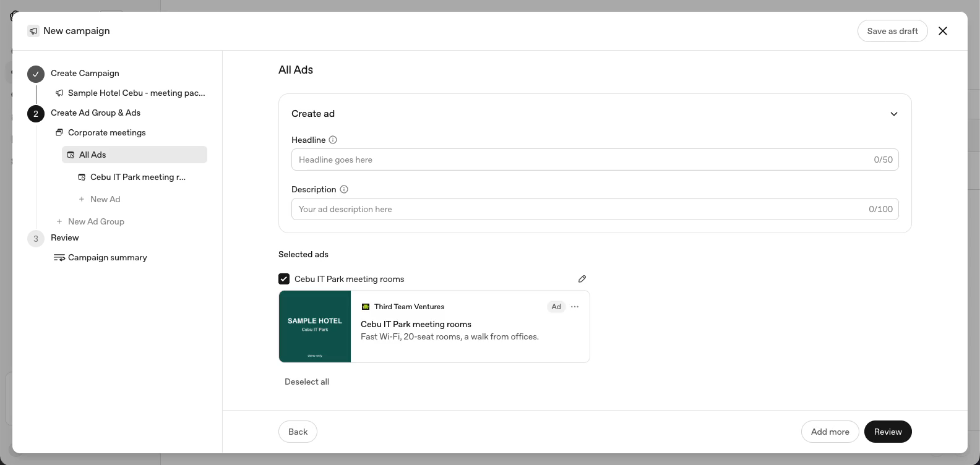
Task: Click the ad headline in preview card
Action: [416, 324]
